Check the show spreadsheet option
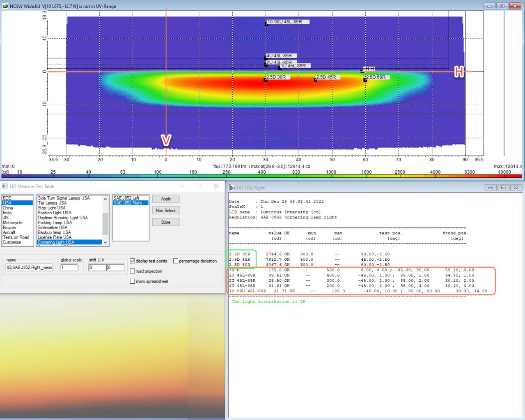This screenshot has width=525, height=420. 133,282
